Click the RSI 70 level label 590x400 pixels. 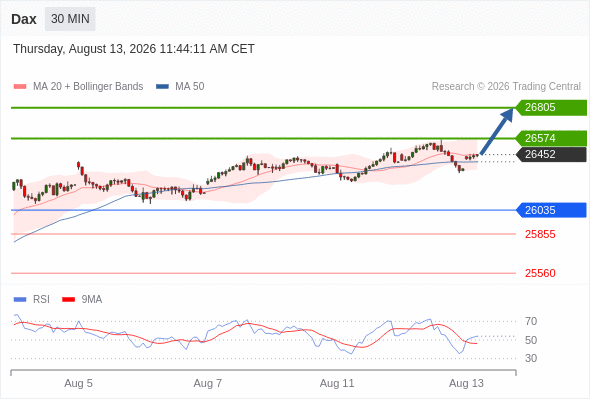(531, 321)
